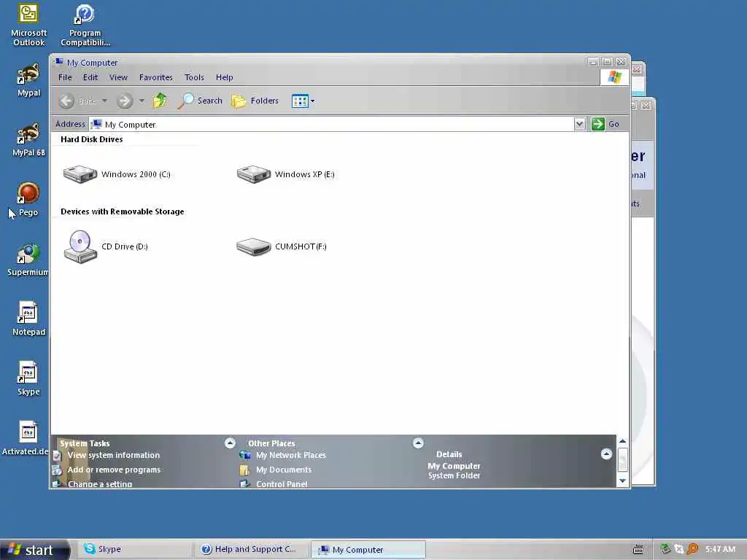Click the Devices with Removable Storage header
The height and width of the screenshot is (560, 747).
tap(122, 211)
